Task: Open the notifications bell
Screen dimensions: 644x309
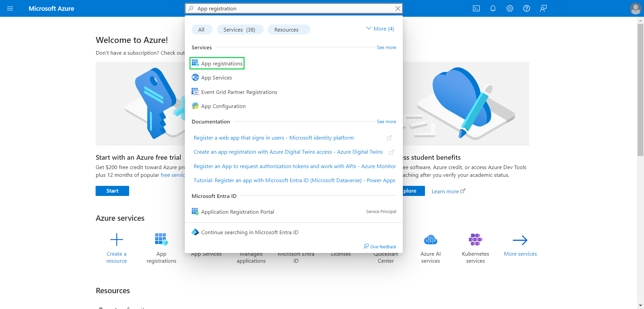Action: pos(493,8)
